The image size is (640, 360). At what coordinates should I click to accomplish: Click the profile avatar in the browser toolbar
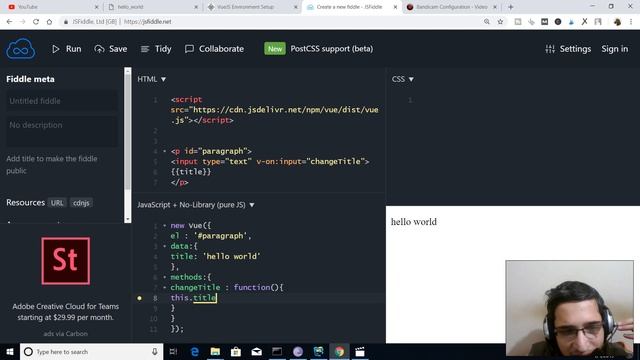coord(617,22)
